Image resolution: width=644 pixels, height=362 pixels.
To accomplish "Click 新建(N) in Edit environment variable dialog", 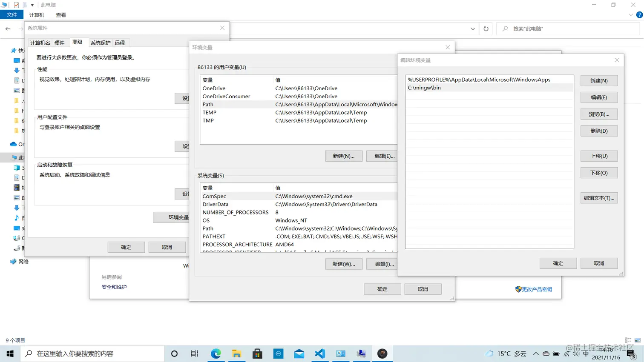I will pyautogui.click(x=599, y=80).
